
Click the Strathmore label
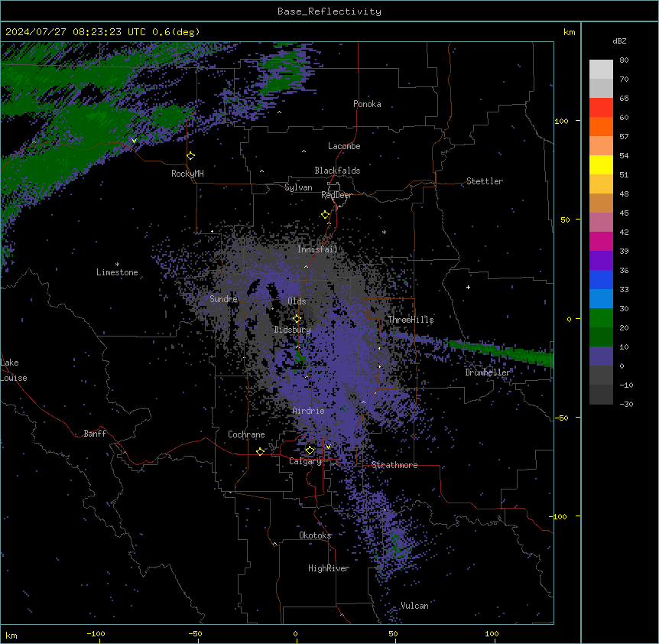[x=394, y=465]
